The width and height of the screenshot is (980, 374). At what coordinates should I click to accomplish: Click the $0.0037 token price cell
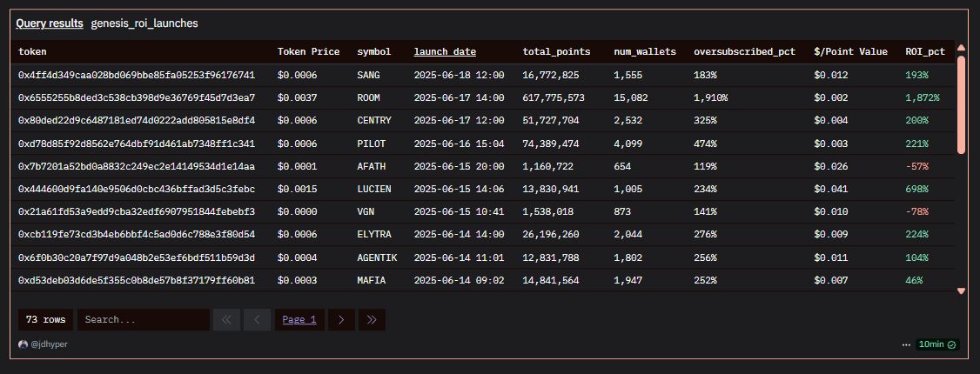click(x=298, y=98)
